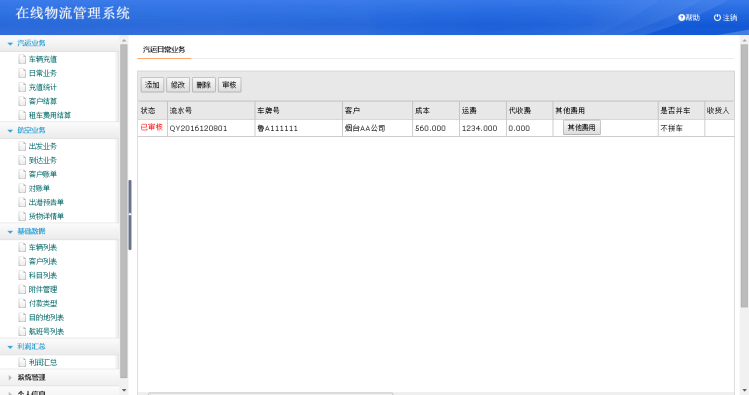Switch to the 汽运日常业务 tab

click(164, 50)
